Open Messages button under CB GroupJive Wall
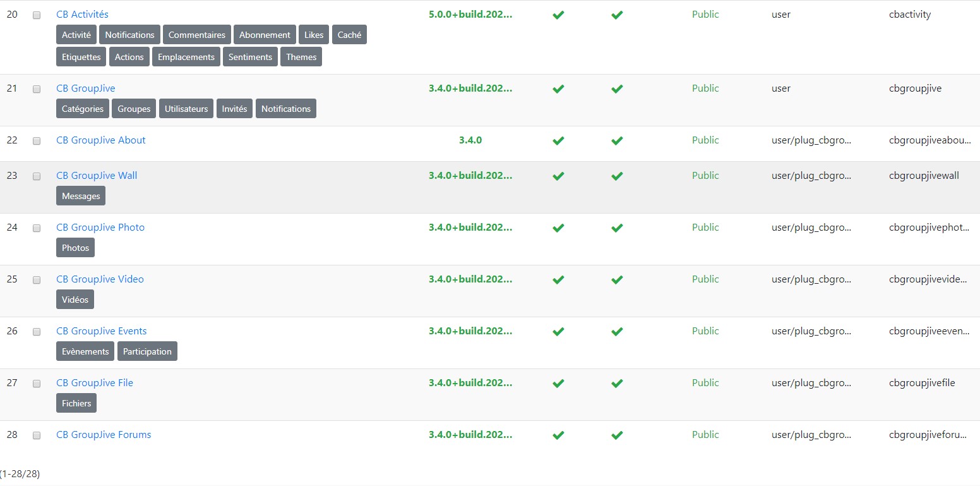This screenshot has width=980, height=486. coord(81,196)
